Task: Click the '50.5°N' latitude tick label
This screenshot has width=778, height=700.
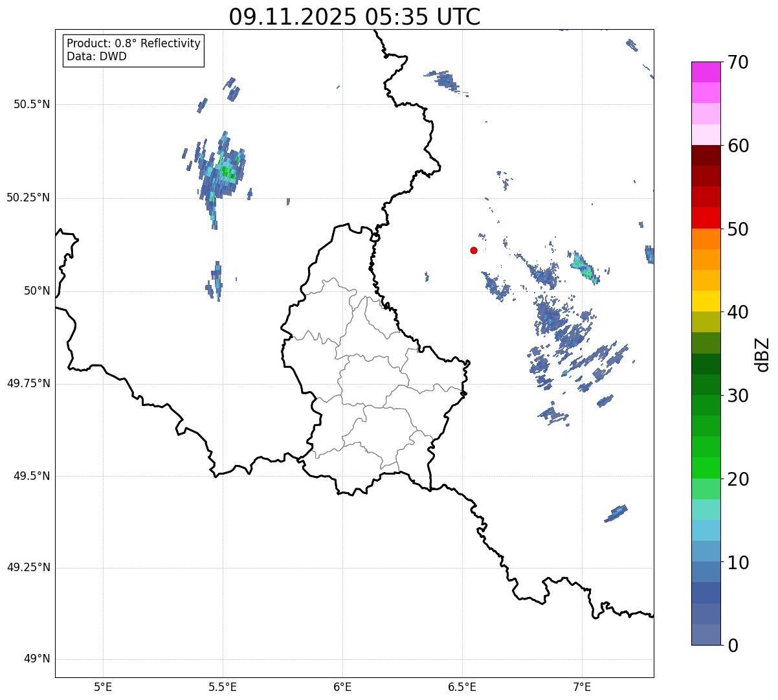Action: point(32,104)
